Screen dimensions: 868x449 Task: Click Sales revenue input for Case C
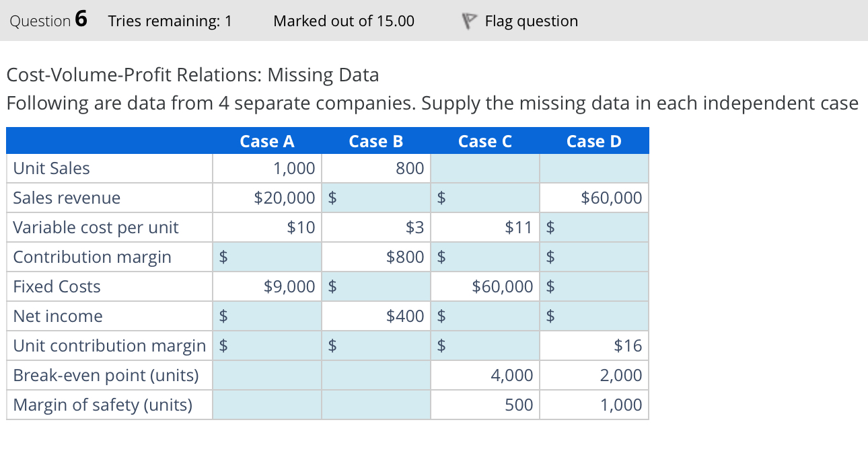click(484, 198)
